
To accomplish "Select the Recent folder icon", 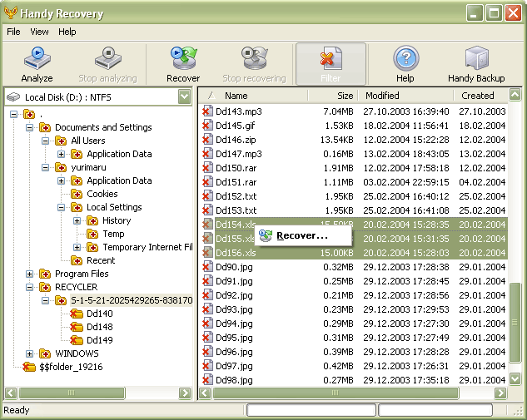I will 77,260.
